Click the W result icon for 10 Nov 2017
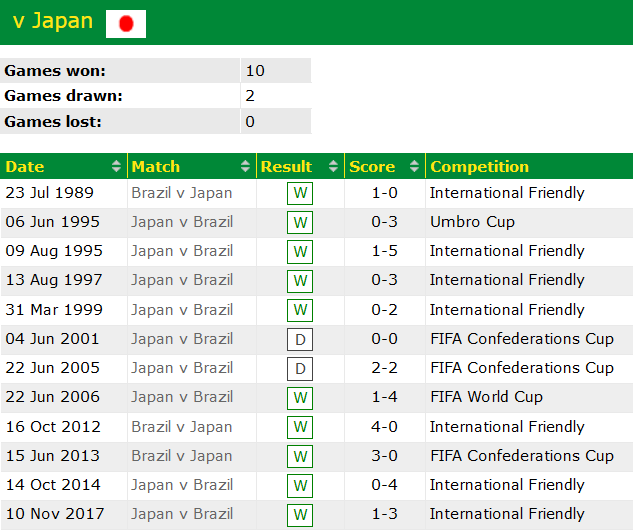This screenshot has width=633, height=531. tap(300, 515)
